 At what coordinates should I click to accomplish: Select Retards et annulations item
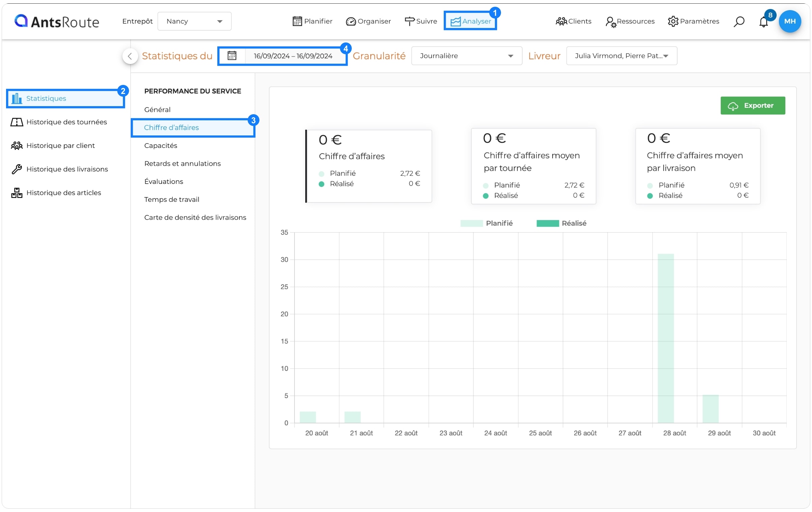182,163
